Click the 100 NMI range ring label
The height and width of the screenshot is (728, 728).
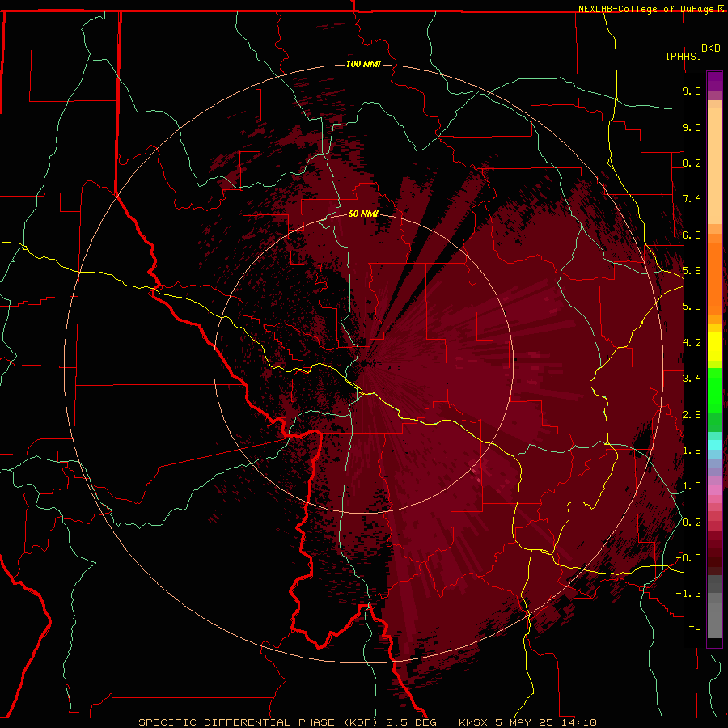(363, 64)
